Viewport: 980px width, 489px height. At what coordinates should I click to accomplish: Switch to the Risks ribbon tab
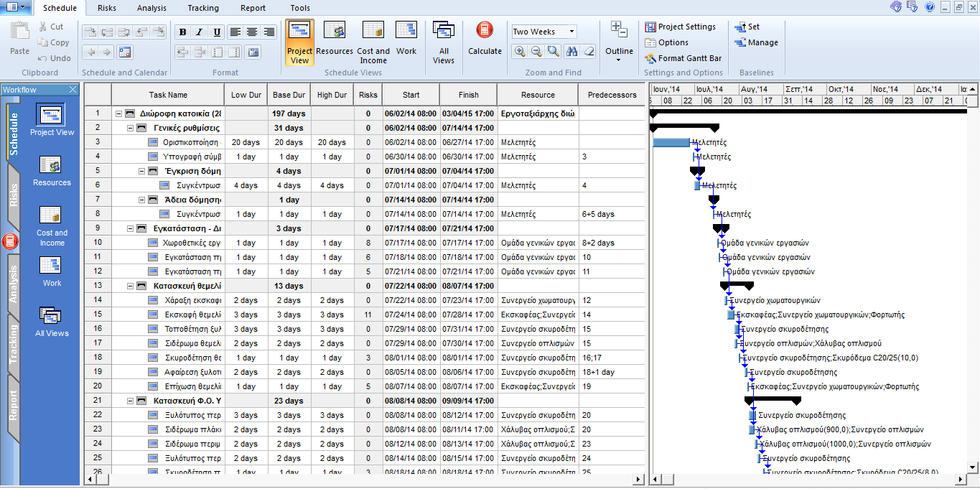pyautogui.click(x=107, y=8)
